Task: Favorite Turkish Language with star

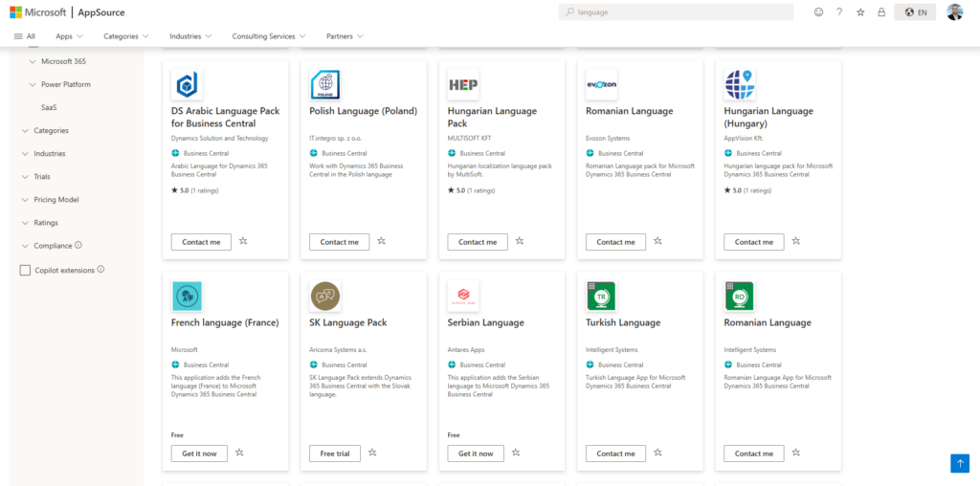Action: (657, 453)
